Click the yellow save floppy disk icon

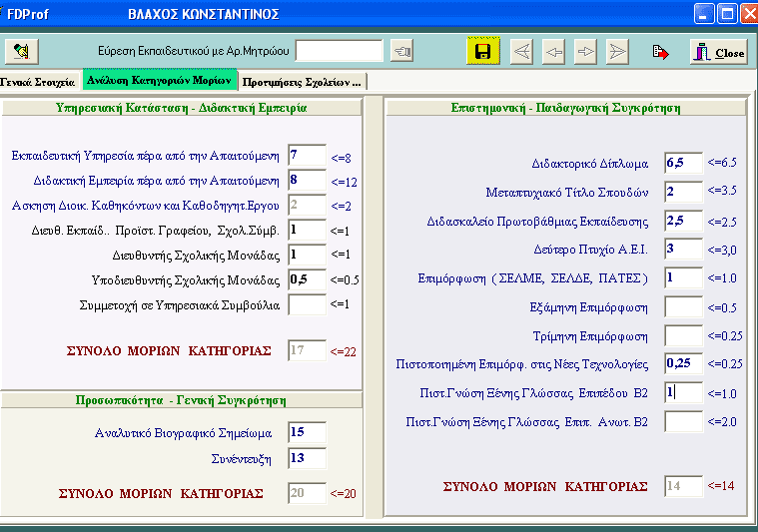pyautogui.click(x=483, y=52)
